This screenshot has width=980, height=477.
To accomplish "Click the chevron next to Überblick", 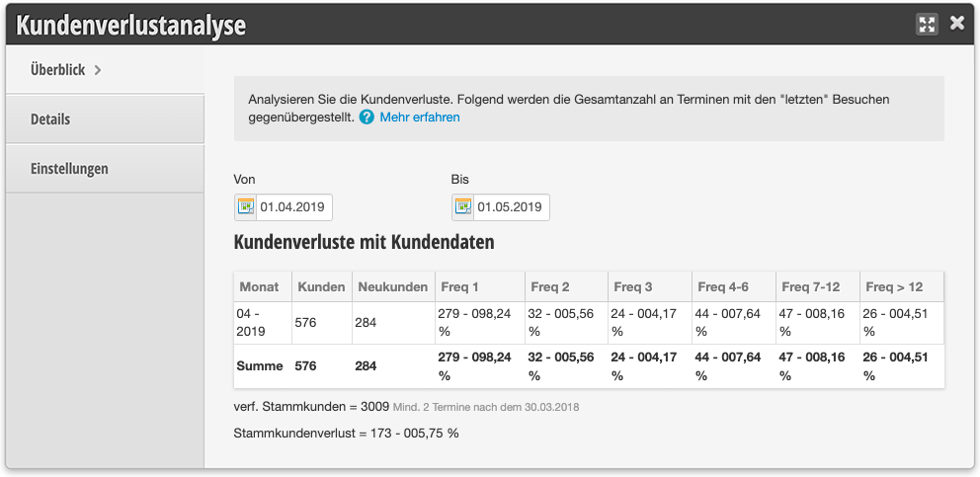I will click(98, 70).
